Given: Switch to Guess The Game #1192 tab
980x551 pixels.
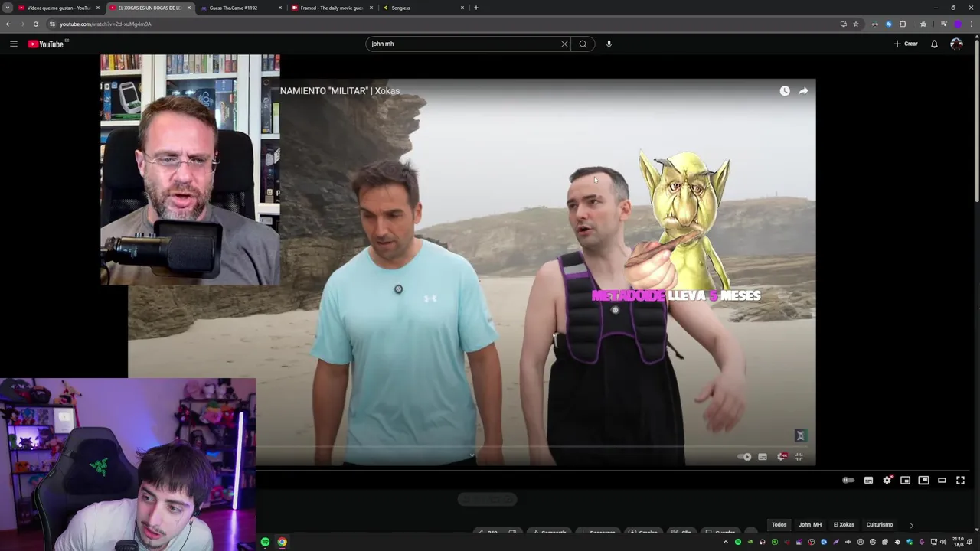Looking at the screenshot, I should (240, 8).
